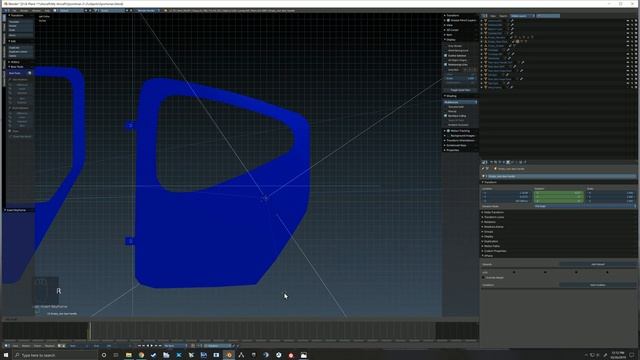Enable Only Render checkbox

[x=446, y=46]
